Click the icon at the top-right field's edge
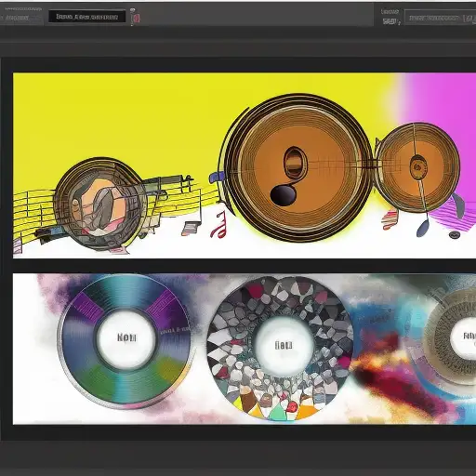The height and width of the screenshot is (476, 476). 469,19
